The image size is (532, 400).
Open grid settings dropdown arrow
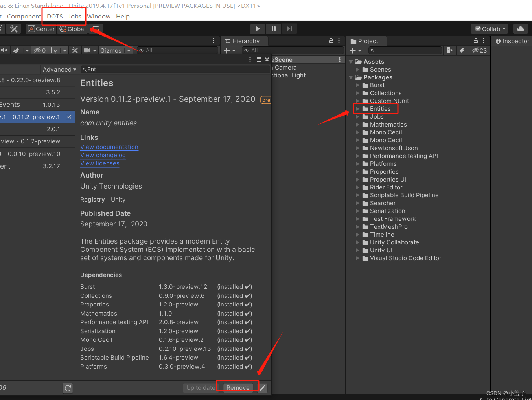coord(65,50)
